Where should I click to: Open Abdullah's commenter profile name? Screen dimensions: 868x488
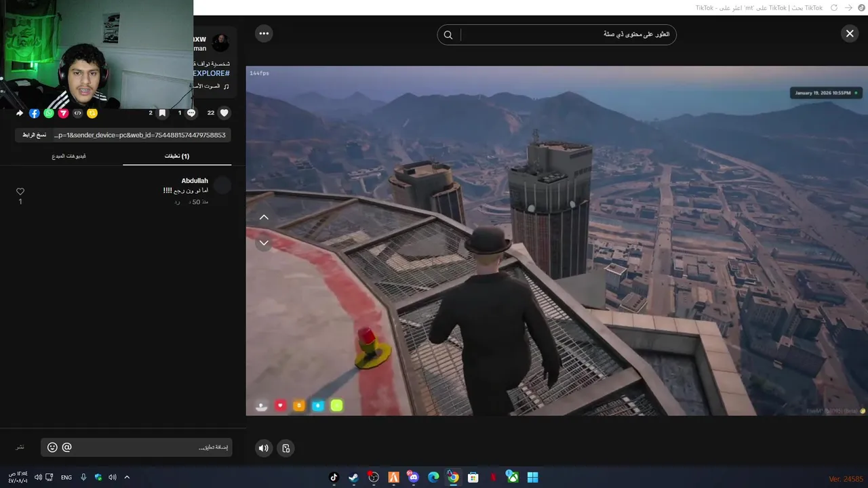(195, 181)
